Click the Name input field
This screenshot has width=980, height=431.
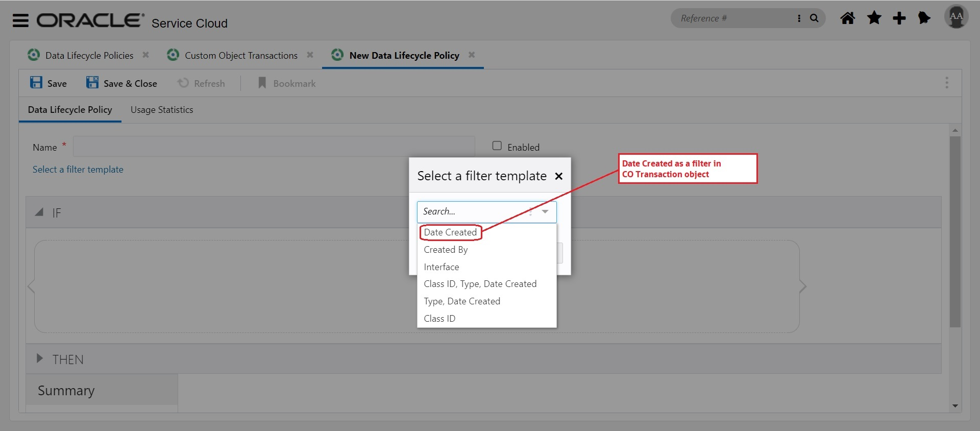pyautogui.click(x=274, y=147)
